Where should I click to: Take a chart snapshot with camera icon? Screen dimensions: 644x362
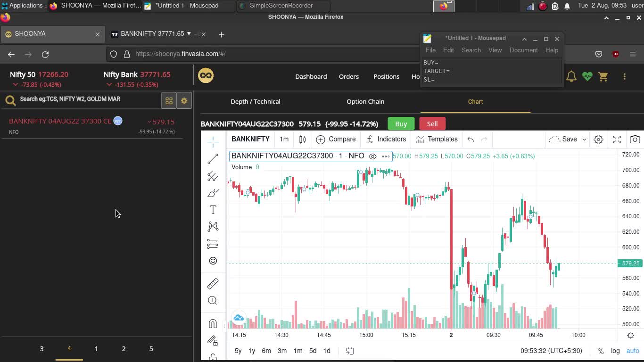point(635,139)
